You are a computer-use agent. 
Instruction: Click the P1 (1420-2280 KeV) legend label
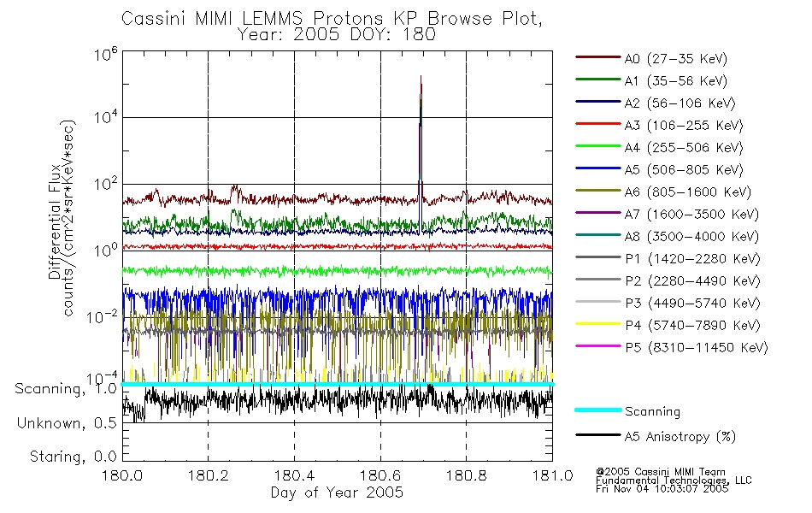point(692,259)
